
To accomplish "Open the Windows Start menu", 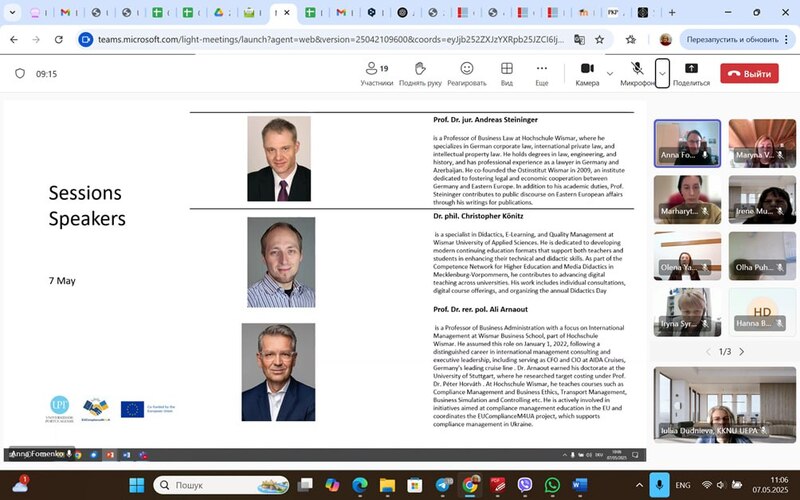I will [136, 485].
